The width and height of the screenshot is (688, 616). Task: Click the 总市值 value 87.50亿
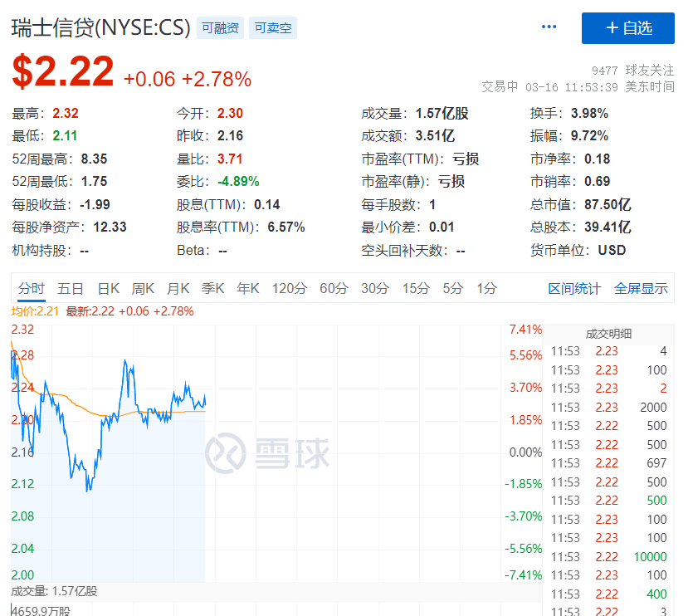click(607, 204)
